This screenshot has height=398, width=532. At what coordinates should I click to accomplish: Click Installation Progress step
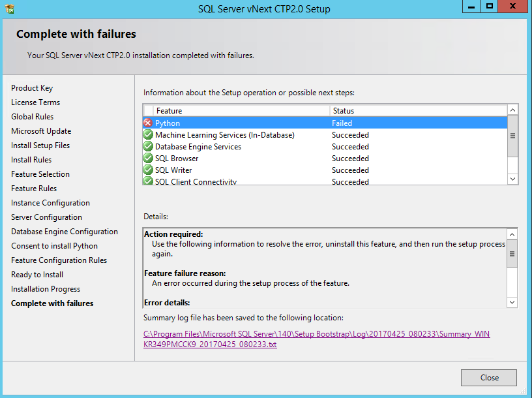point(46,289)
